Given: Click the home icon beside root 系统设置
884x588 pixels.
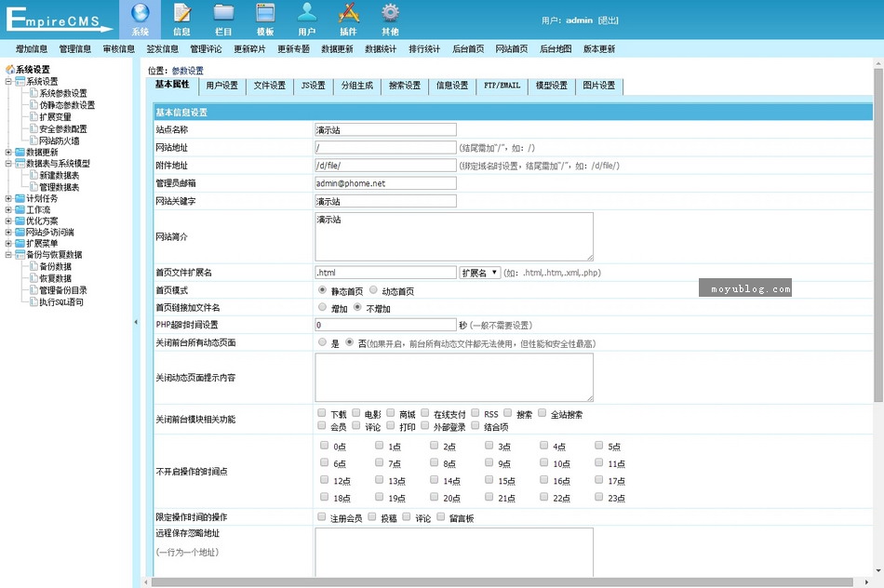Looking at the screenshot, I should click(x=9, y=70).
